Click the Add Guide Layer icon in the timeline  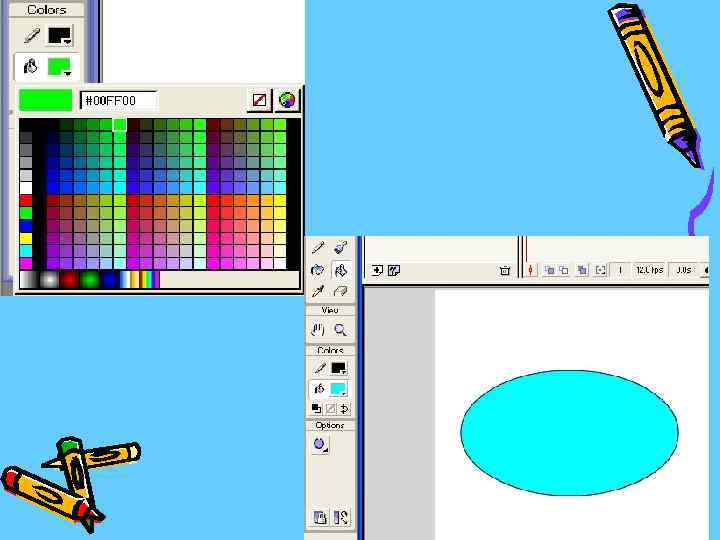coord(394,270)
